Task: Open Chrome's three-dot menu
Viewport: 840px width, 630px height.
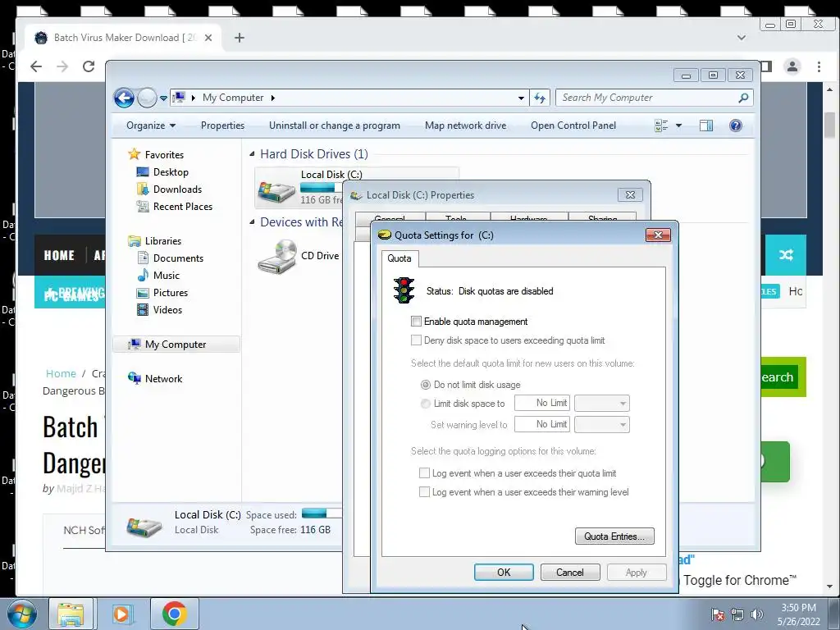Action: [x=819, y=66]
